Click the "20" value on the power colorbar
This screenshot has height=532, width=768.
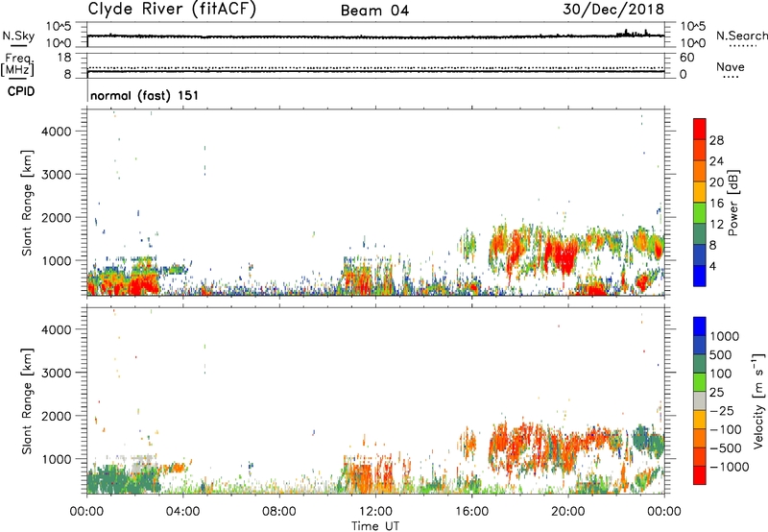[x=716, y=182]
